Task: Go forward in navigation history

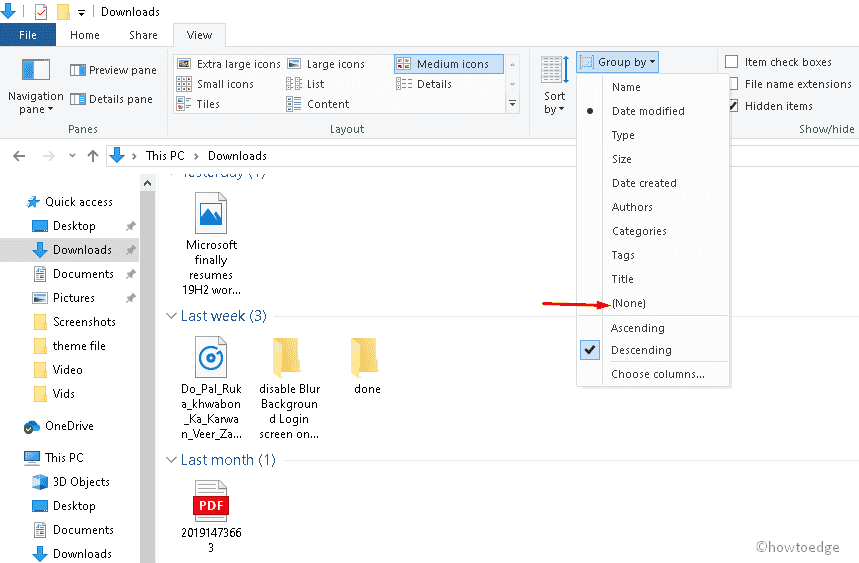Action: pyautogui.click(x=49, y=156)
